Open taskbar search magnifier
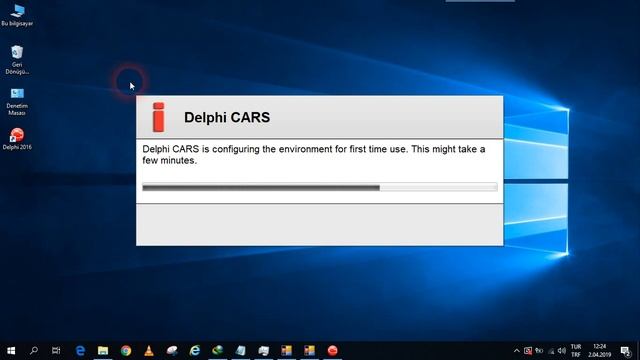 point(34,351)
